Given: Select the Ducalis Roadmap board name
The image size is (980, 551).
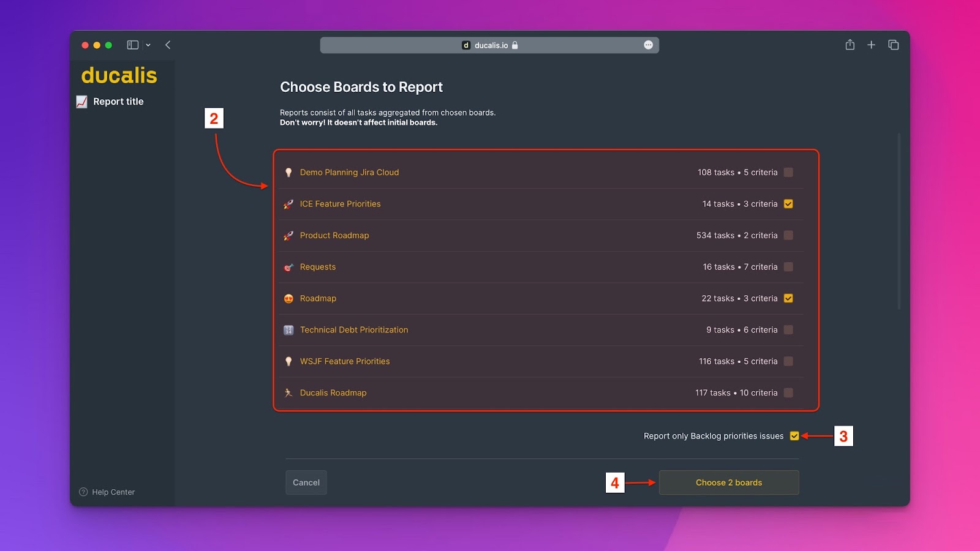Looking at the screenshot, I should (x=333, y=393).
